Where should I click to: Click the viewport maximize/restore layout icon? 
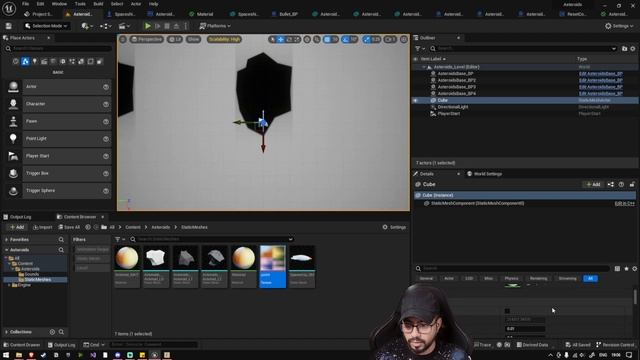(404, 39)
